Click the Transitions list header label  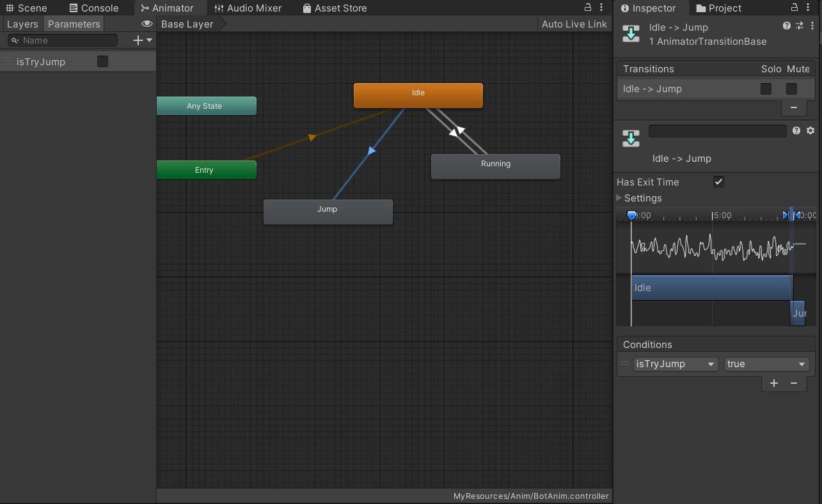(x=649, y=69)
